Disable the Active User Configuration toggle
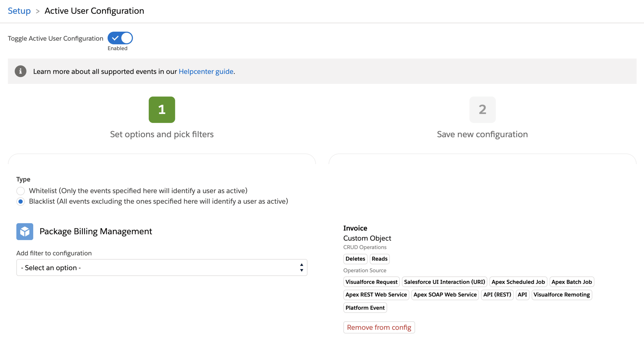 point(120,38)
